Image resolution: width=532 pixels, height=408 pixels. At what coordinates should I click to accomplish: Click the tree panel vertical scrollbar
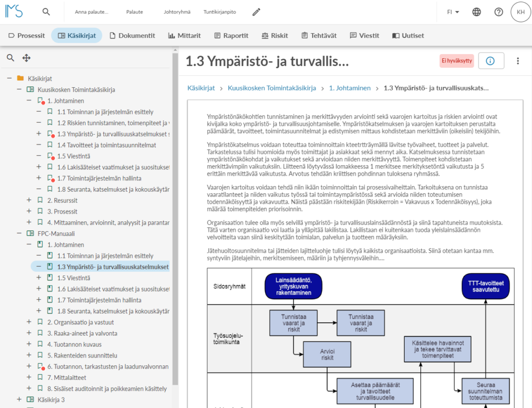pos(175,217)
